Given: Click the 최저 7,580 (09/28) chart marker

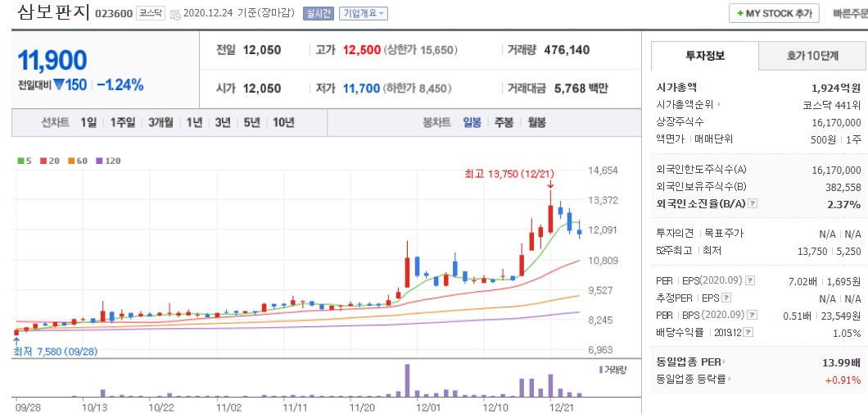Looking at the screenshot, I should pos(56,352).
